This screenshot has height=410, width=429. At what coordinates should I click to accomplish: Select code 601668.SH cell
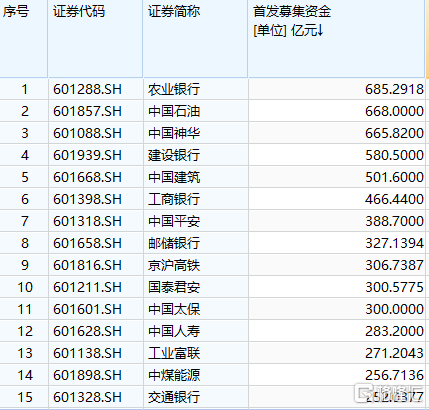pyautogui.click(x=96, y=177)
